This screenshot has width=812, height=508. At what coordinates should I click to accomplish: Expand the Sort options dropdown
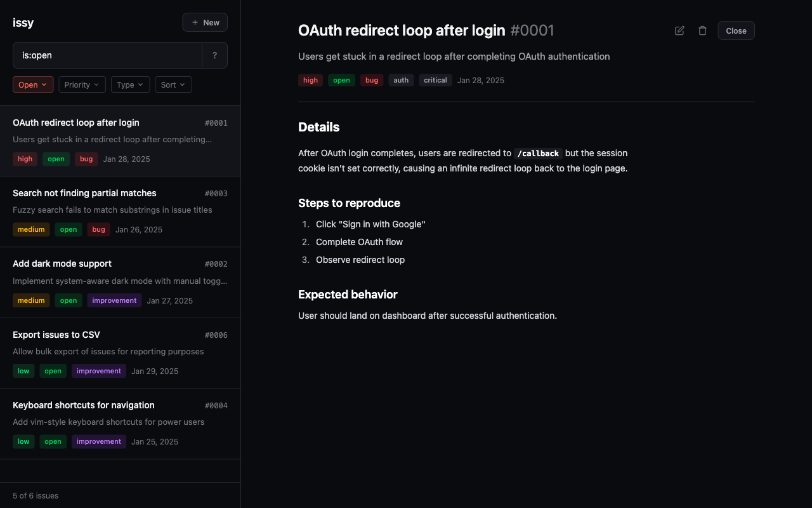173,84
